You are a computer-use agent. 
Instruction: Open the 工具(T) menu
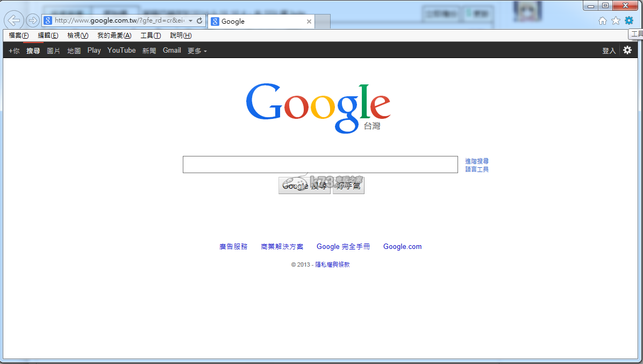point(151,35)
